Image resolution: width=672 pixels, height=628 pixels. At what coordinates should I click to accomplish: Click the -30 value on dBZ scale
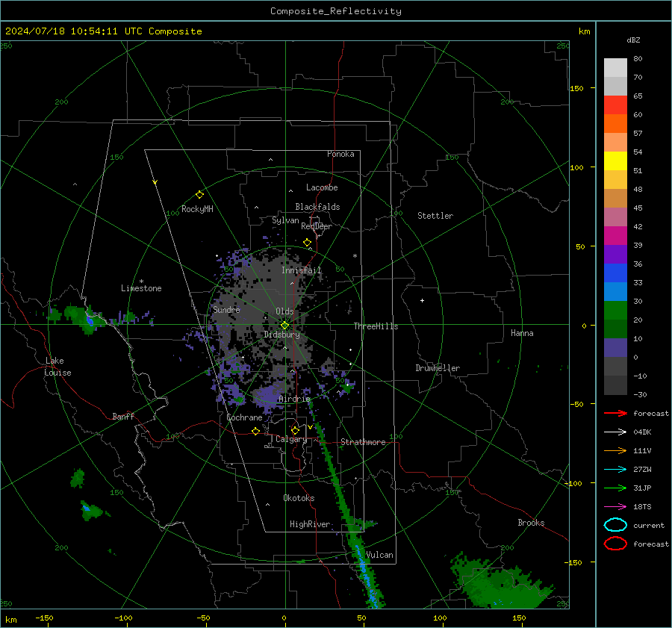[x=640, y=394]
